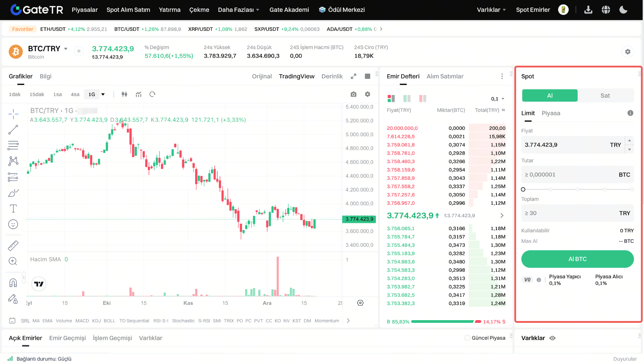
Task: Expand the Daha Fazlası menu
Action: coord(238,10)
